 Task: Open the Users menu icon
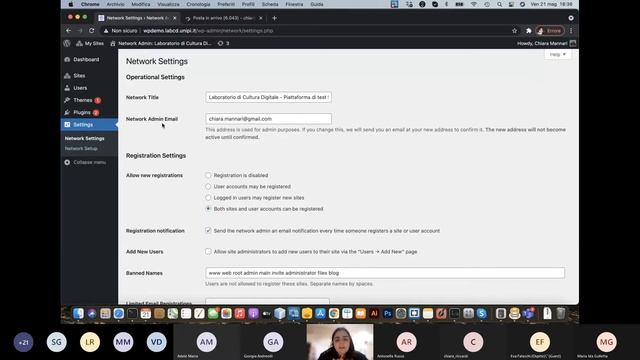click(67, 88)
